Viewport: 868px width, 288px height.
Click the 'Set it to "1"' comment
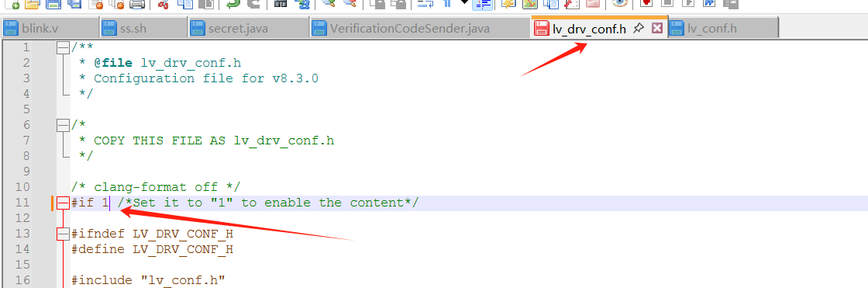268,203
